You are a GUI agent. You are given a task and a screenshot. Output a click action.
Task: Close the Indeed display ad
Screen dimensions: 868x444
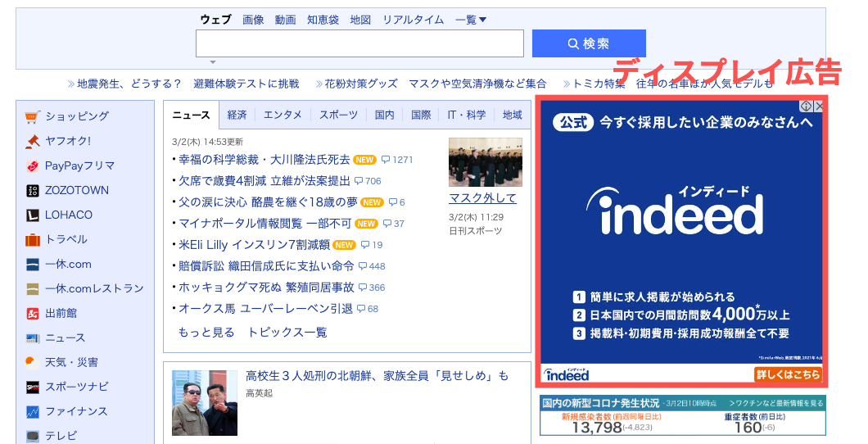818,105
